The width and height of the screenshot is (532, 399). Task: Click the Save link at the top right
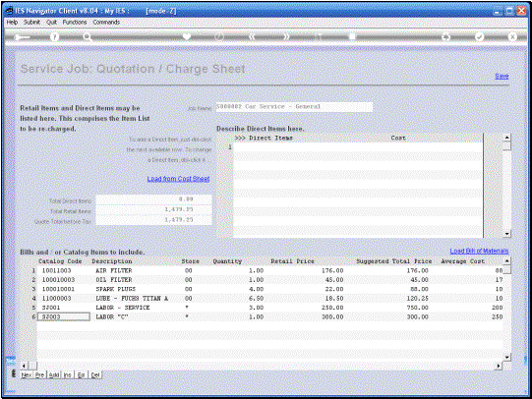point(502,76)
